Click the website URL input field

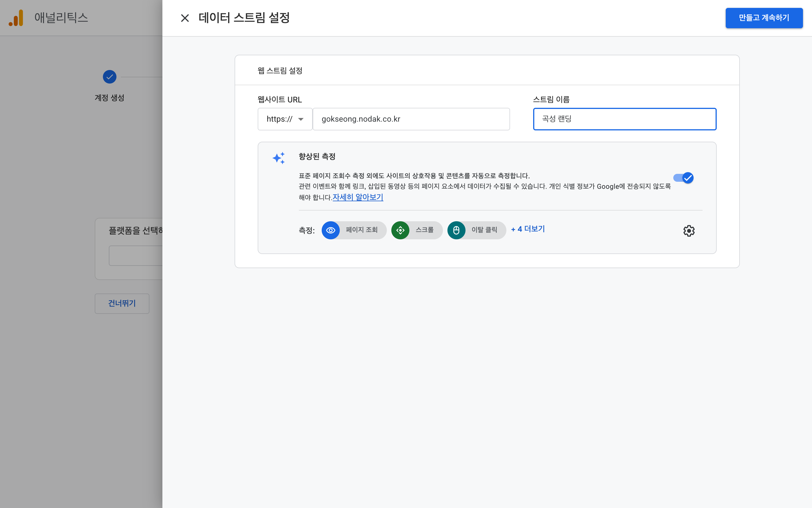click(x=411, y=119)
